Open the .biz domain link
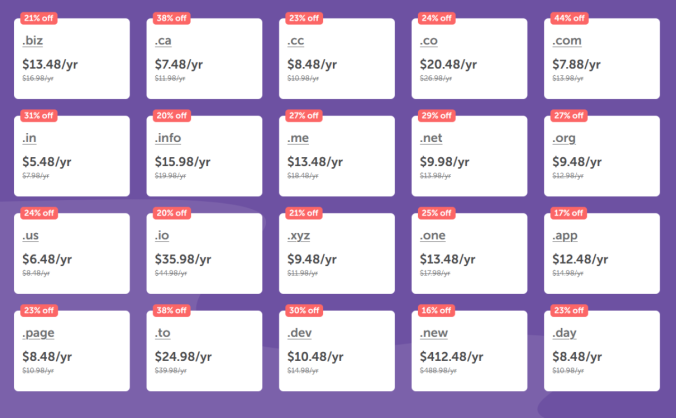 point(32,41)
